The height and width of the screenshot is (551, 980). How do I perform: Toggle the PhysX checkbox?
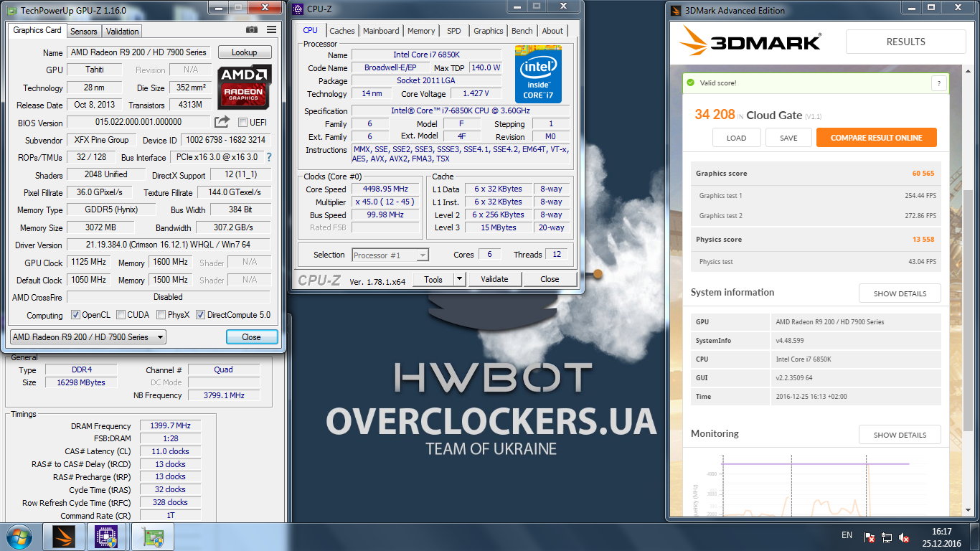pos(161,315)
